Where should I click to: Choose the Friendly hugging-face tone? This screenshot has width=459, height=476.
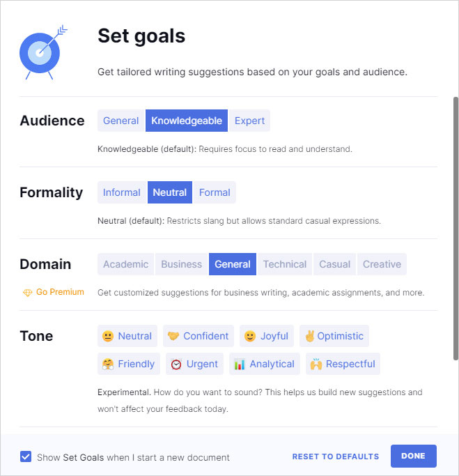(129, 364)
